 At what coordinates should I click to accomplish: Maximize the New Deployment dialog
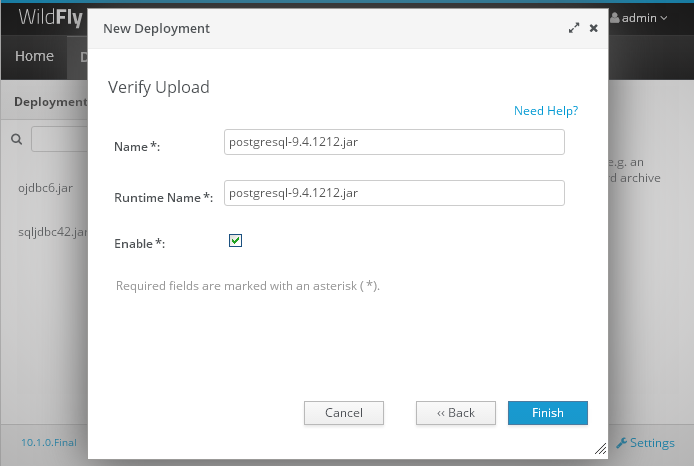(574, 29)
